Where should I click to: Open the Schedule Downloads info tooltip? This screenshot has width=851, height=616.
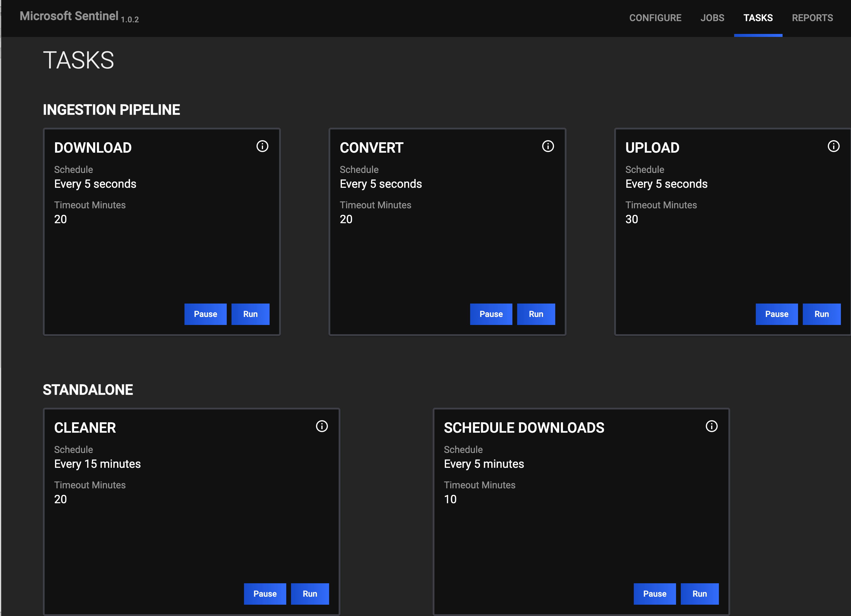tap(712, 426)
